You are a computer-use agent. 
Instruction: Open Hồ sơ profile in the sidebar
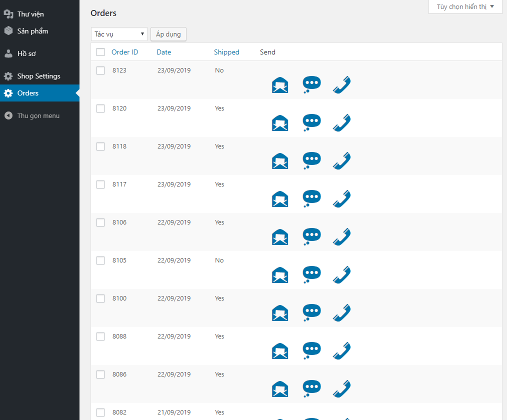click(x=26, y=53)
